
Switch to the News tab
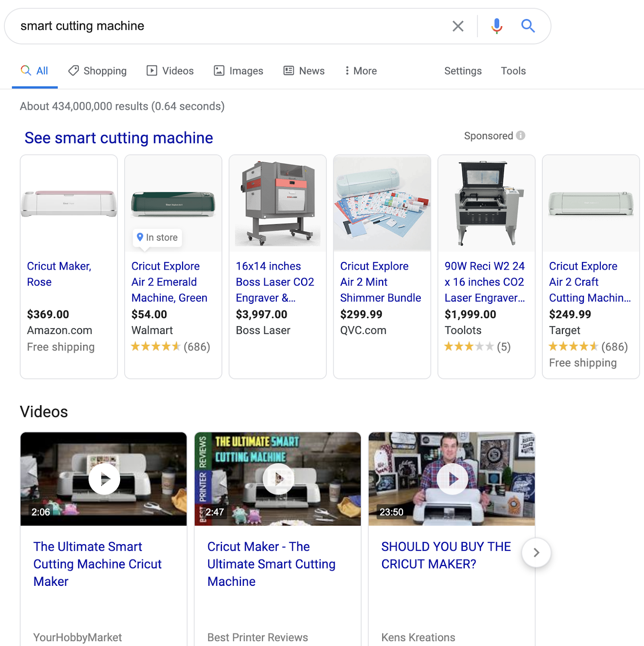click(x=304, y=71)
